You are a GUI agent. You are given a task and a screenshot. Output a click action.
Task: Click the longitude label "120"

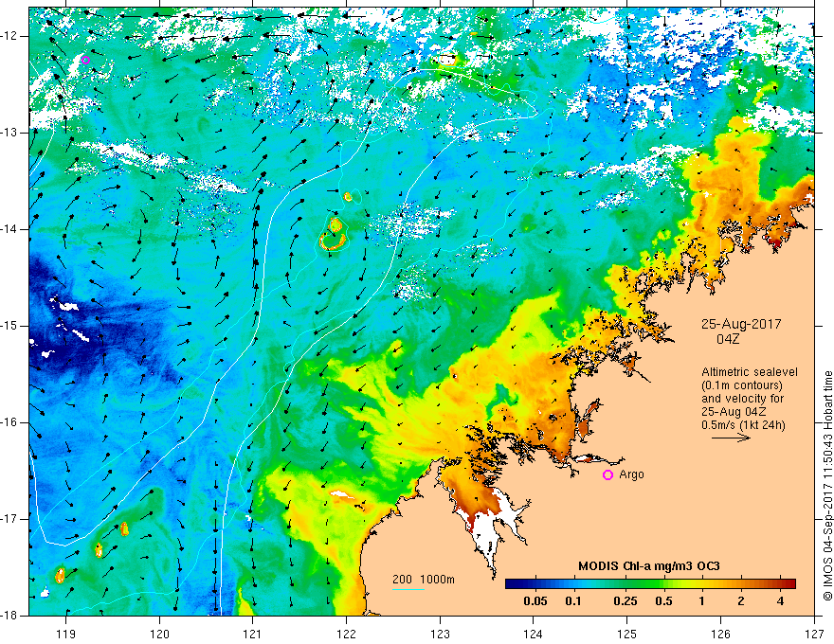(x=159, y=634)
